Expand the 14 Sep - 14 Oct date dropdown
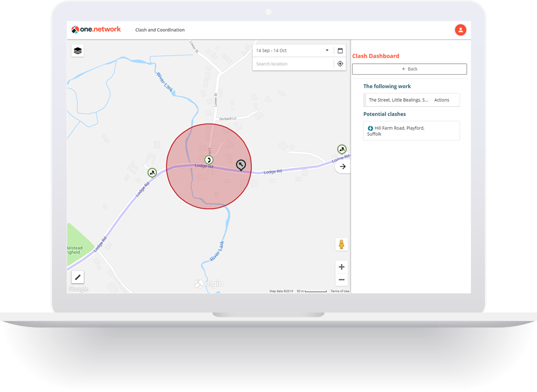 tap(327, 50)
